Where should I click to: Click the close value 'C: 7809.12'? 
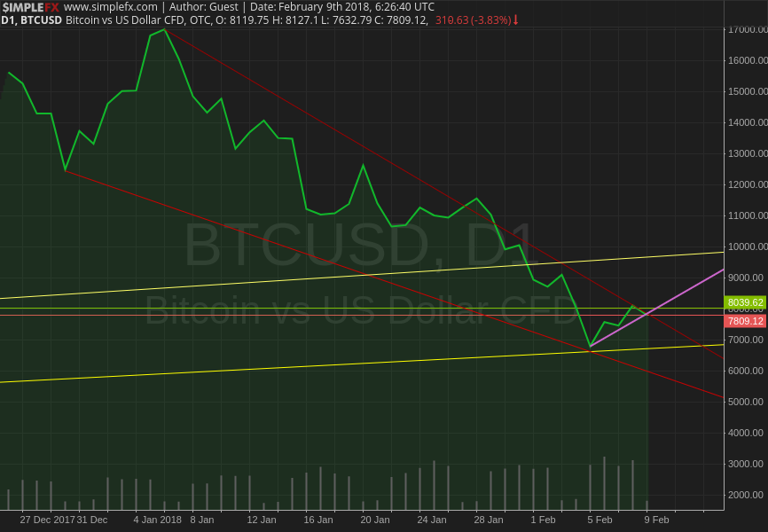pyautogui.click(x=402, y=20)
